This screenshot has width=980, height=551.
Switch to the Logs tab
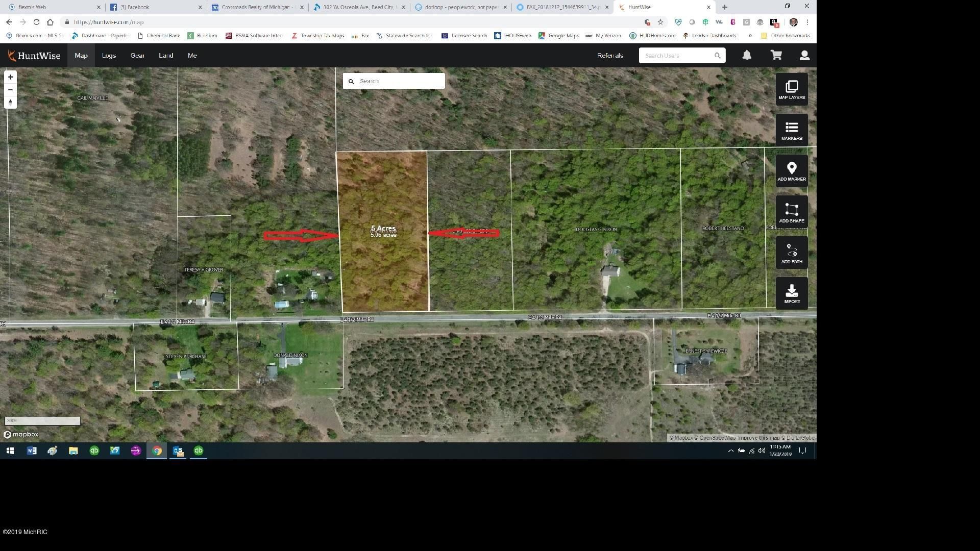tap(109, 55)
